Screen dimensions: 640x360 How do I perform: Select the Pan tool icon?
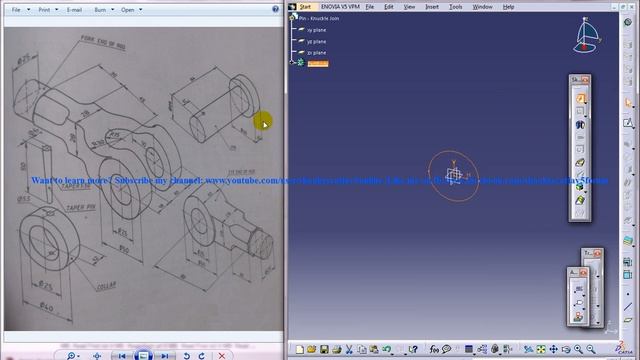pos(553,349)
